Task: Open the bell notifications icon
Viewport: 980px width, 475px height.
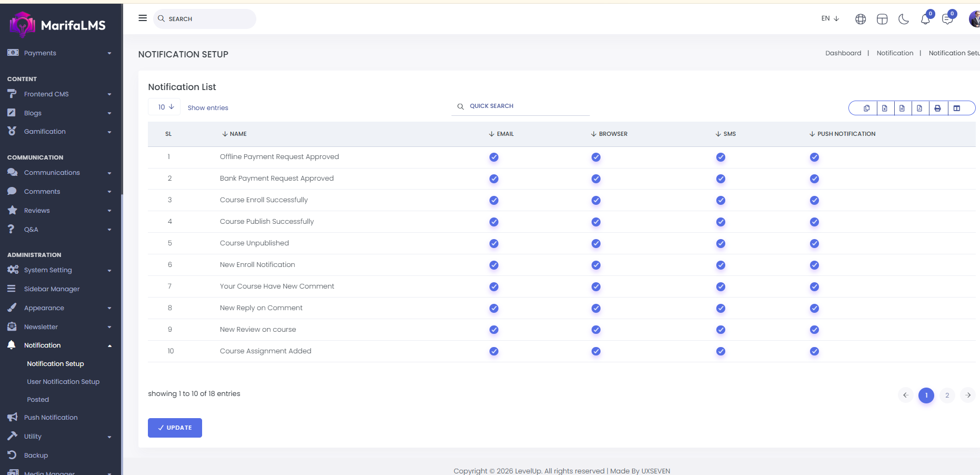Action: tap(925, 19)
